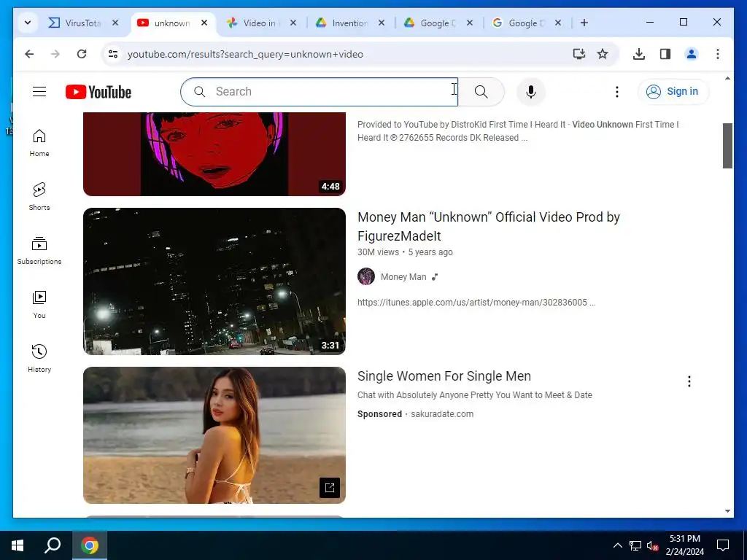Screen dimensions: 747x560
Task: Open the YouTube hamburger guide menu
Action: [x=39, y=91]
